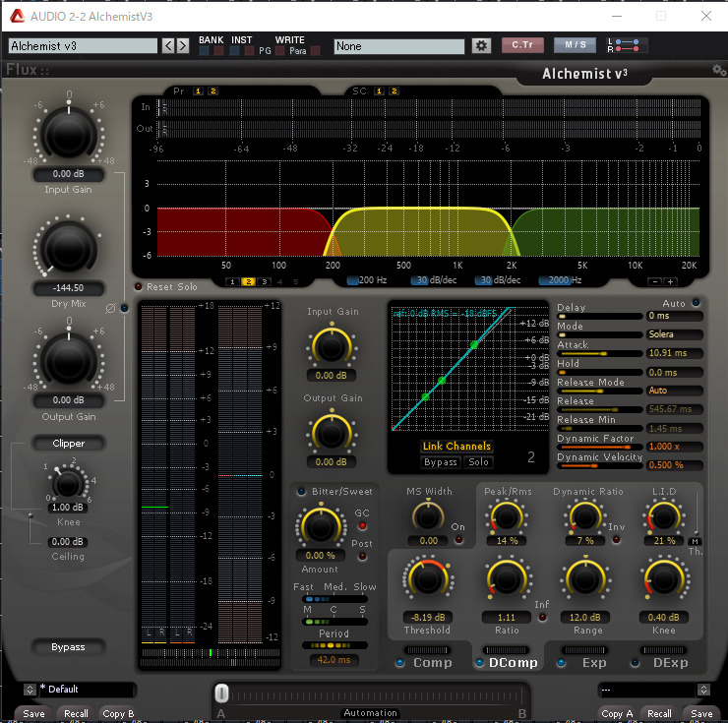Viewport: 728px width, 723px height.
Task: Click the Avid logo in title bar
Action: (x=18, y=17)
